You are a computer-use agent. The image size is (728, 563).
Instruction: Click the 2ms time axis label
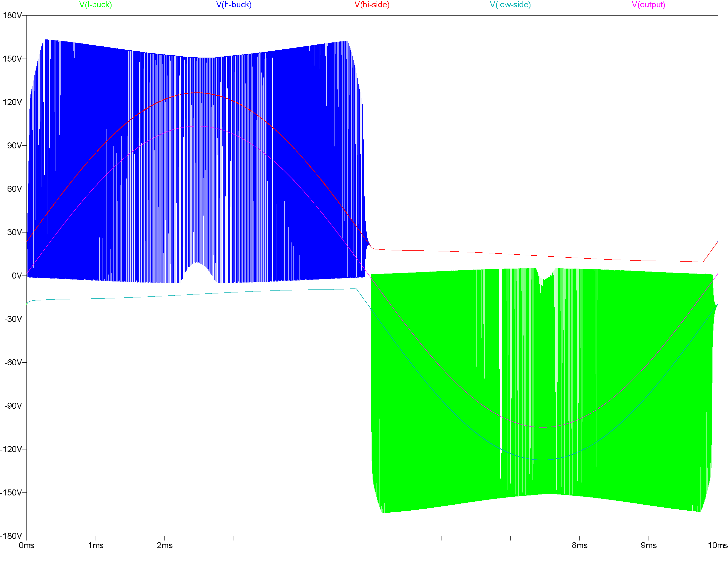165,545
